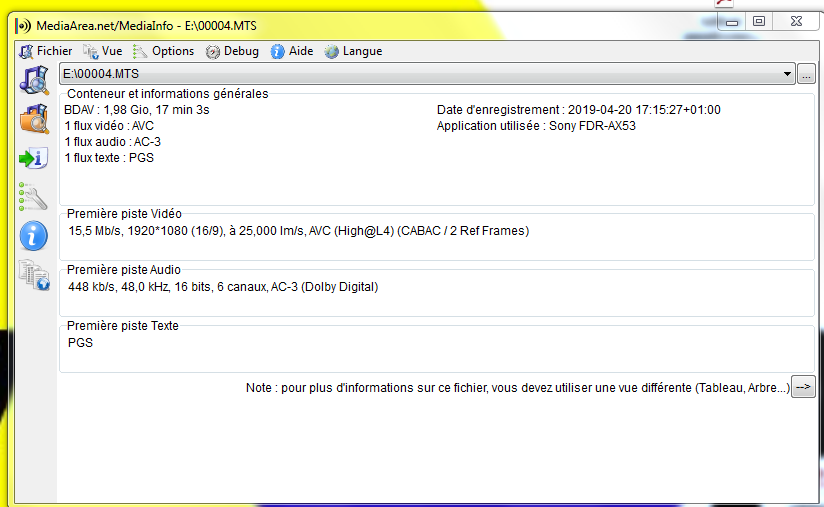Select the text 'BDAV : 1,98 Gio, 17 min 3s'

click(x=137, y=110)
